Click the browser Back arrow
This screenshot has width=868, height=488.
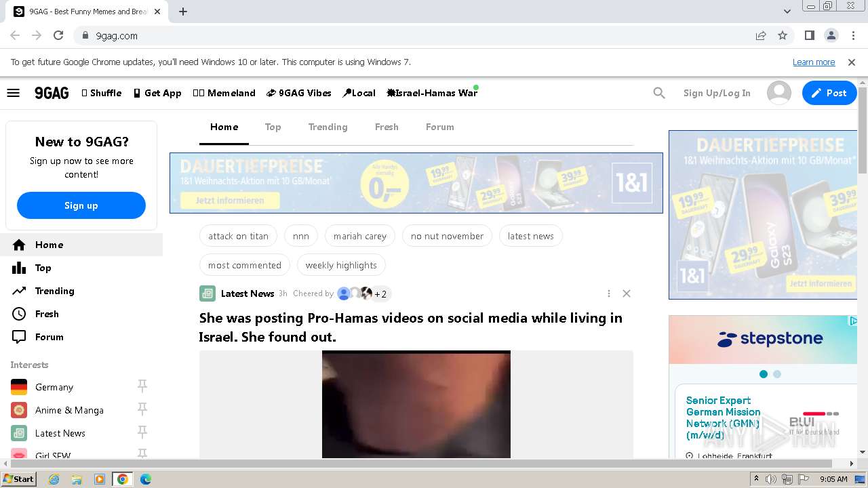15,35
